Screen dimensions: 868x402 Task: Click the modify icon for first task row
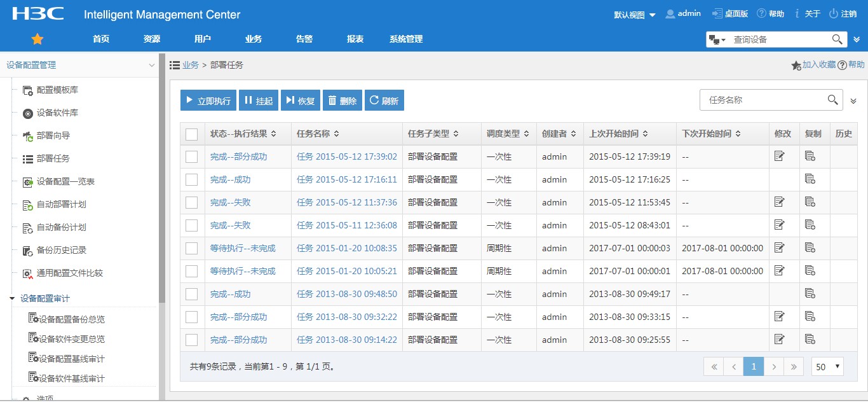click(x=780, y=156)
